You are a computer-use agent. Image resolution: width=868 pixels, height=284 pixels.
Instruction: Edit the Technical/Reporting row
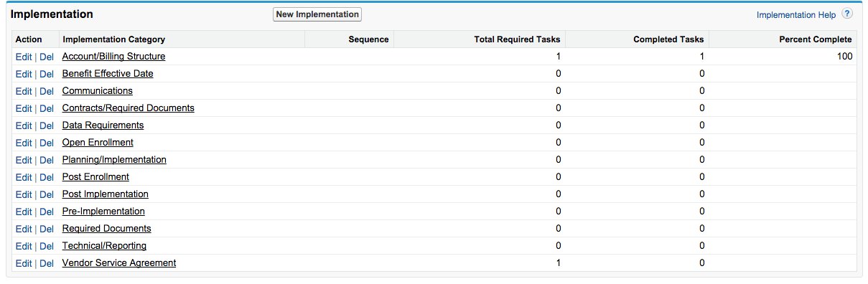(23, 246)
